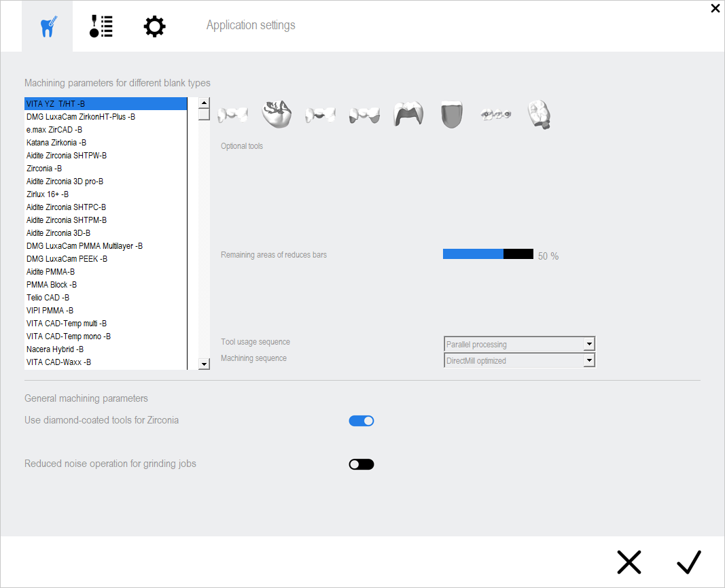725x588 pixels.
Task: Open the tooth machining parameters tab
Action: coord(47,27)
